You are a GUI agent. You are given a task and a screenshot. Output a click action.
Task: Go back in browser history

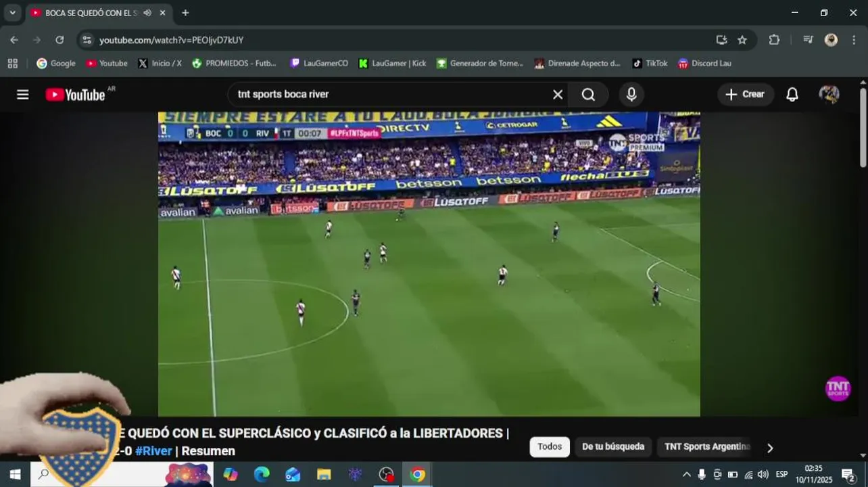click(14, 40)
